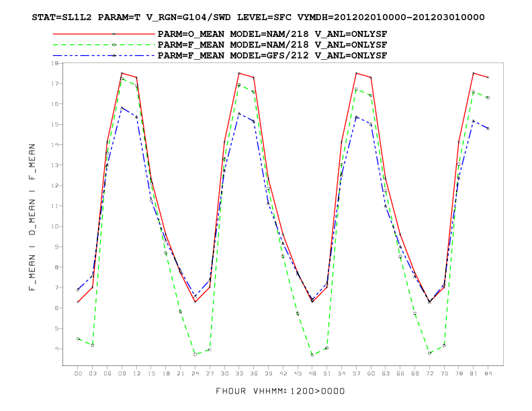
Task: Click x-axis tick label 75
Action: click(444, 373)
